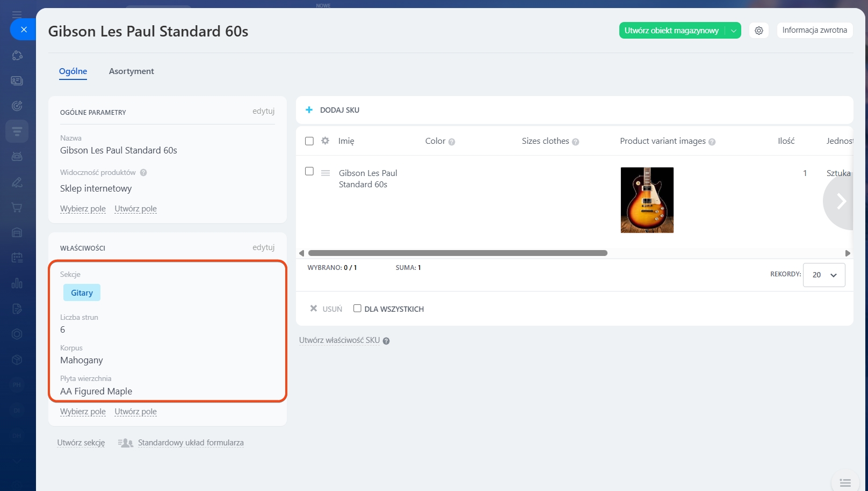Viewport: 868px width, 491px height.
Task: Edit the WŁAŚCIWOŚCI section via edytuj
Action: pos(263,247)
